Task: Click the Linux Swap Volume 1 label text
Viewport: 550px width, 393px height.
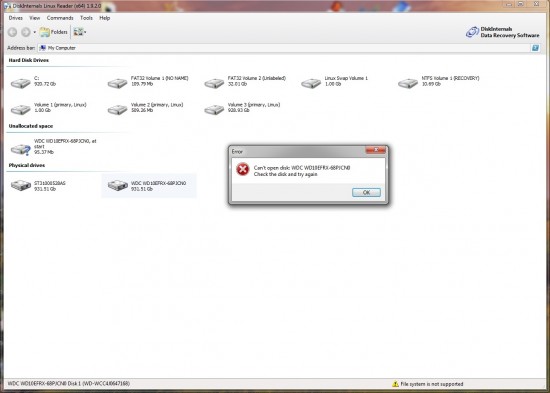Action: coord(346,78)
